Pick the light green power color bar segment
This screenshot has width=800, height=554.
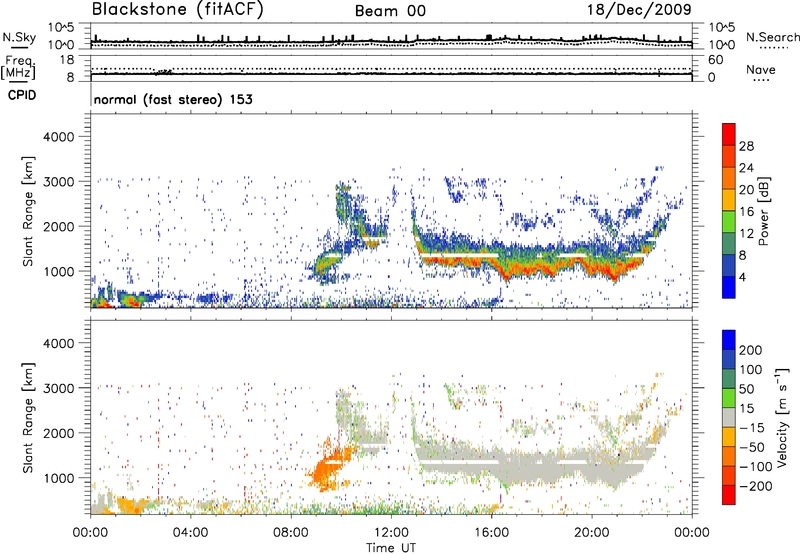click(729, 222)
